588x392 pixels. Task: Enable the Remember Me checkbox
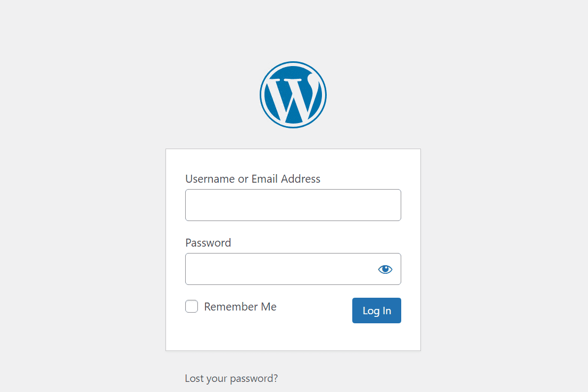pyautogui.click(x=192, y=307)
